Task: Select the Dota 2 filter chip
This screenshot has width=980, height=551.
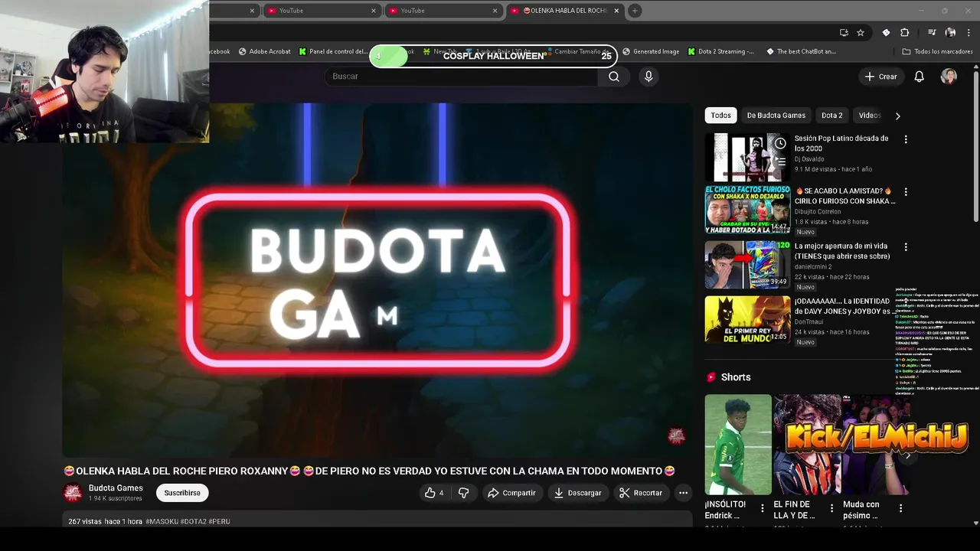Action: tap(831, 116)
